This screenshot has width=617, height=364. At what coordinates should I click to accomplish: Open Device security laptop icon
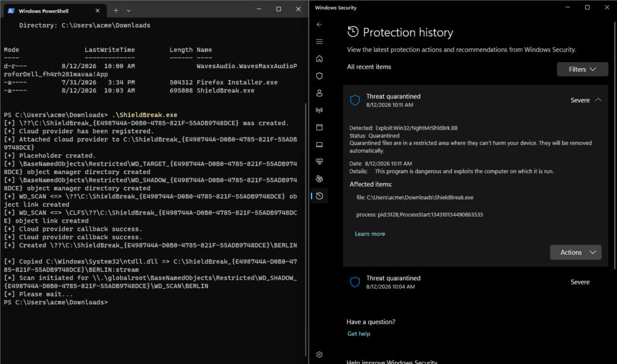coord(319,145)
